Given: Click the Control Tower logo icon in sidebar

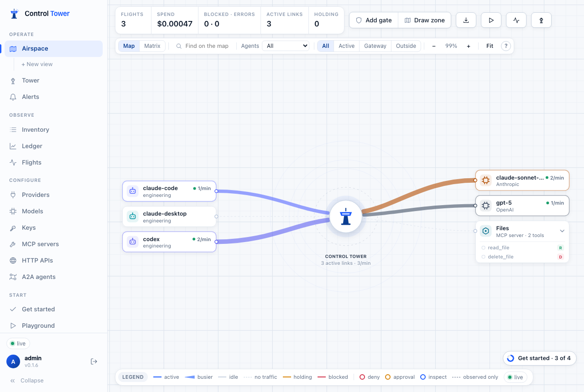Looking at the screenshot, I should click(x=15, y=14).
